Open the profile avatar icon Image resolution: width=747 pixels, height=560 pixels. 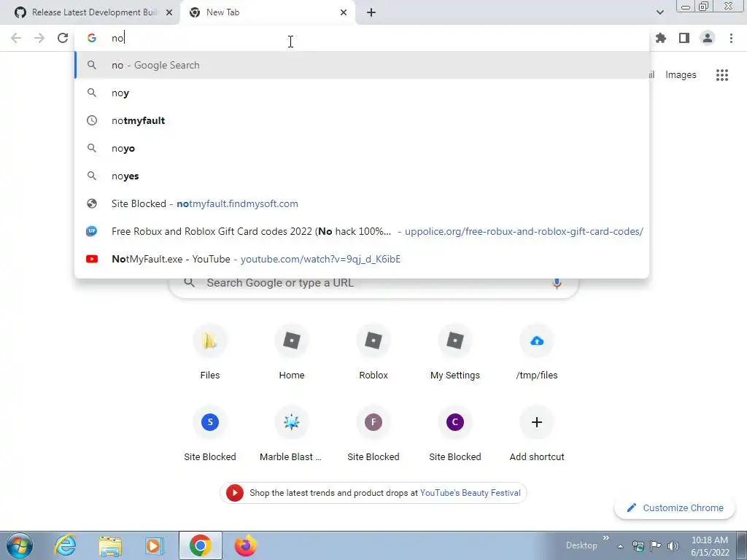[x=708, y=38]
